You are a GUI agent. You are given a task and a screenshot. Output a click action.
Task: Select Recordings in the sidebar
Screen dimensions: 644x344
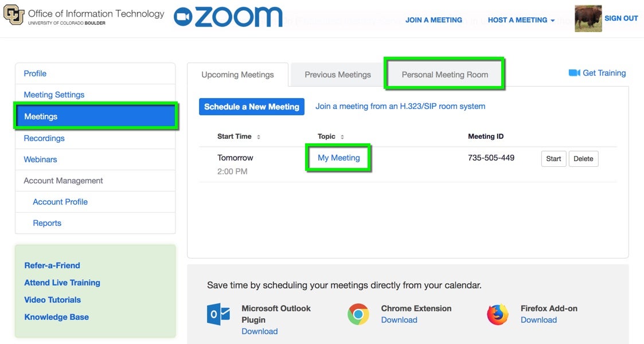coord(44,138)
